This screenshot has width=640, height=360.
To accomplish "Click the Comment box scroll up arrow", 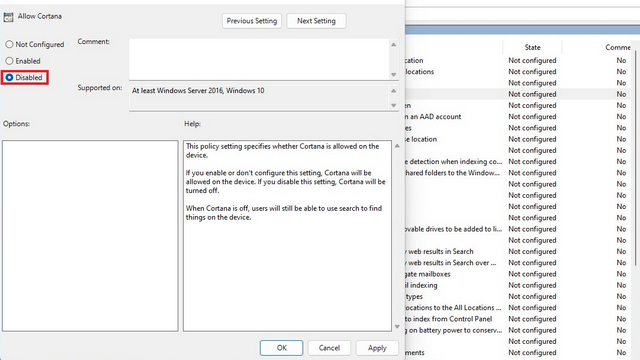I will tap(393, 44).
